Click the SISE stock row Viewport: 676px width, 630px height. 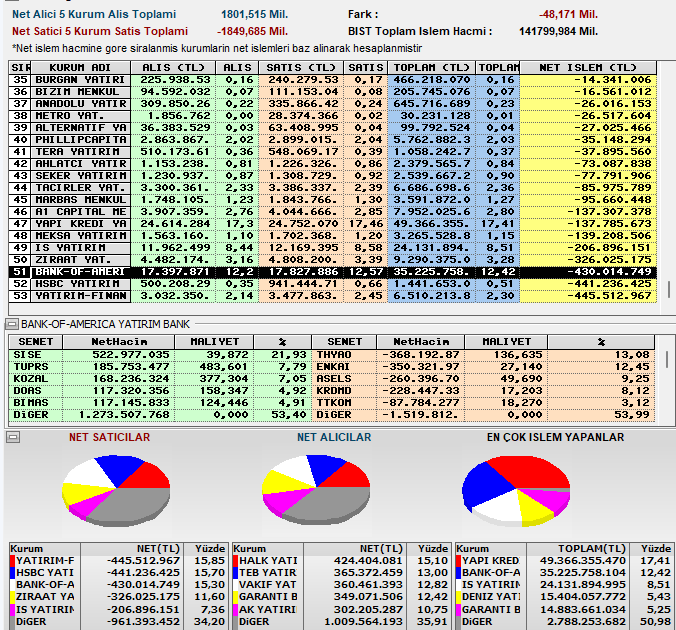point(160,355)
